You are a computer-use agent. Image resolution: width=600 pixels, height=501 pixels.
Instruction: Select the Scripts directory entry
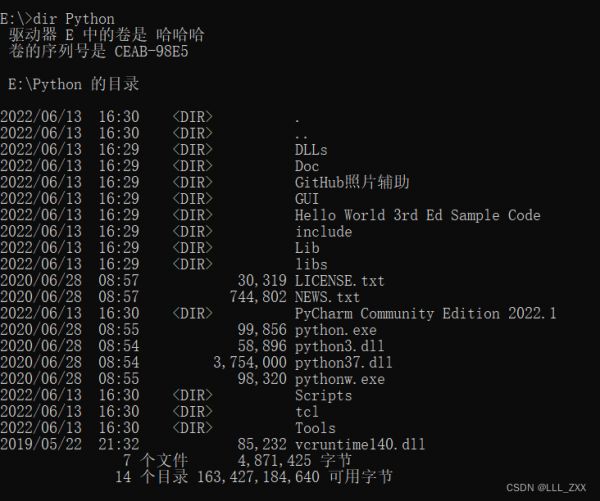click(x=323, y=395)
